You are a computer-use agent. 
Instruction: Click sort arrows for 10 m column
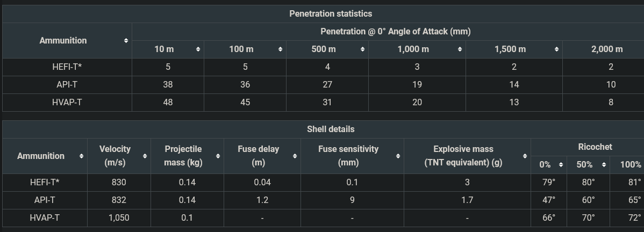[x=198, y=49]
